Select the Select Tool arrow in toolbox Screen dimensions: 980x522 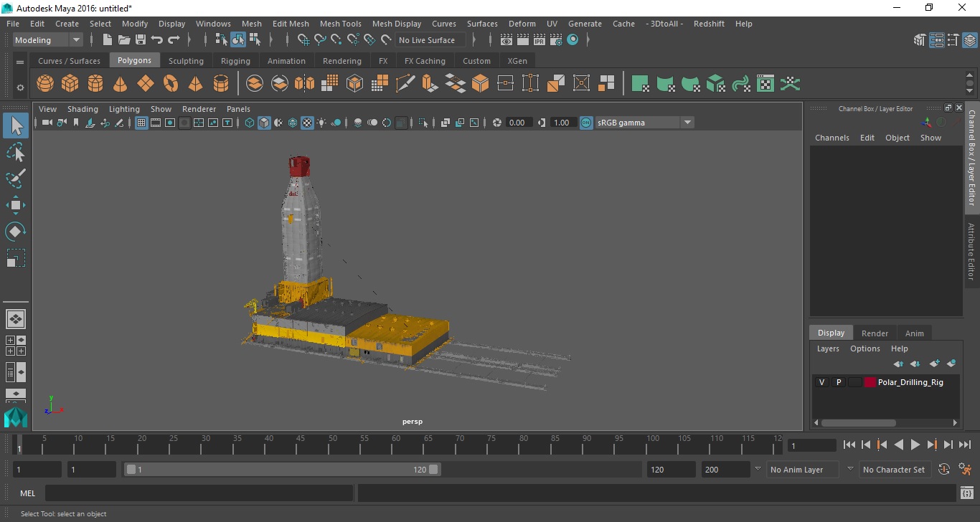click(x=16, y=126)
